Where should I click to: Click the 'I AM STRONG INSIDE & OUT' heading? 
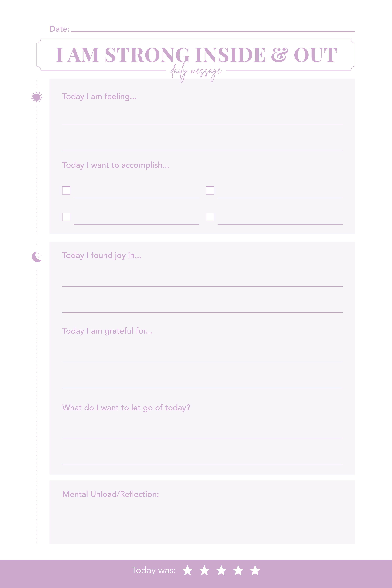(x=196, y=55)
